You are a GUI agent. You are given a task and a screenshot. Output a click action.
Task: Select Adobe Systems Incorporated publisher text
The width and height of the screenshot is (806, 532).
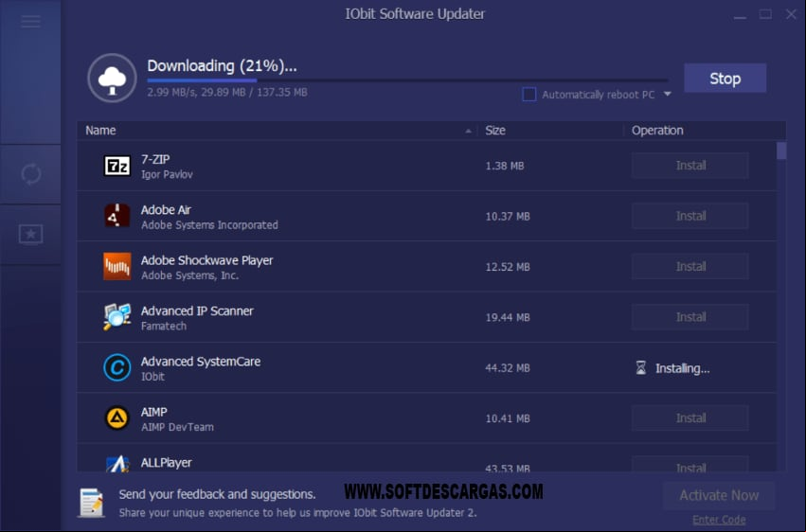pos(209,225)
